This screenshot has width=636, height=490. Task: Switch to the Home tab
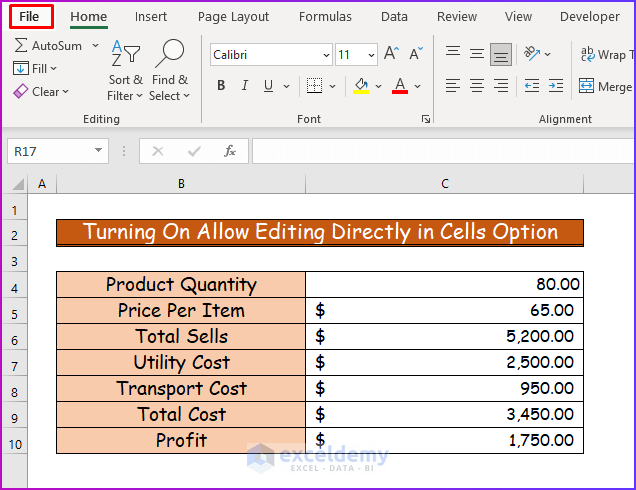[x=88, y=17]
